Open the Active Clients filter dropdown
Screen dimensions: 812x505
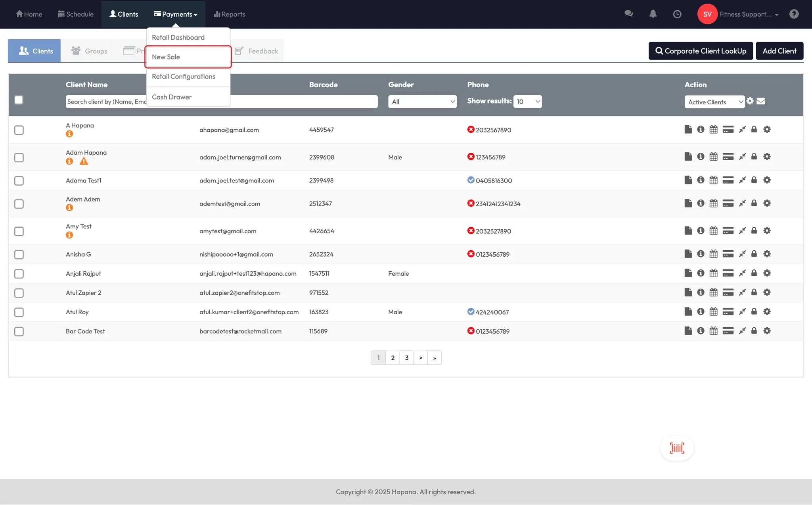(714, 102)
